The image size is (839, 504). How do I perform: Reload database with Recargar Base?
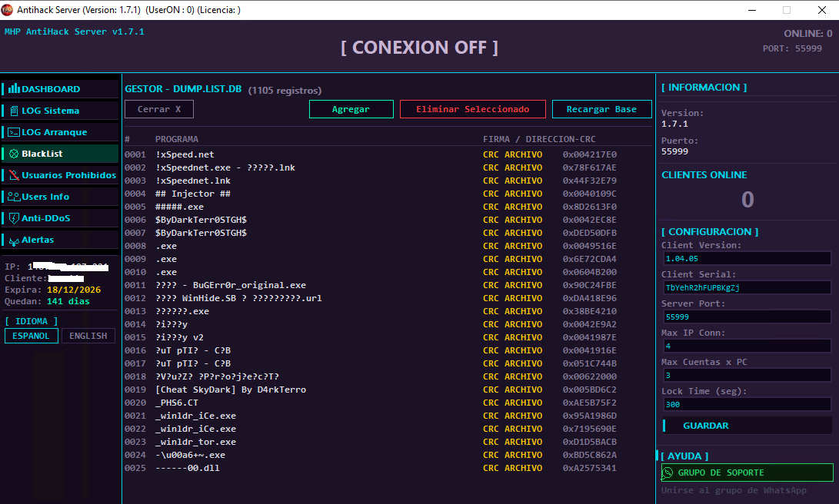[601, 109]
